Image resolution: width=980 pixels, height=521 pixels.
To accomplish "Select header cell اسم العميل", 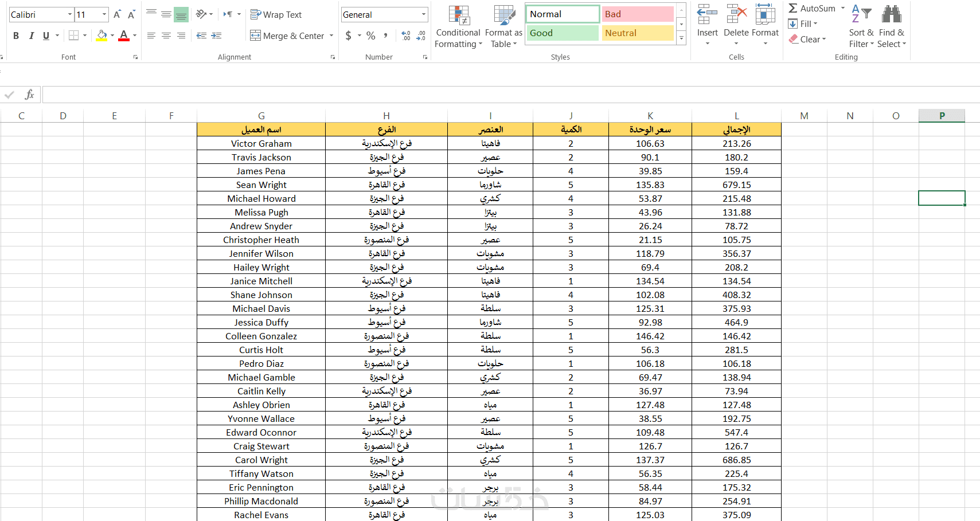I will point(261,130).
